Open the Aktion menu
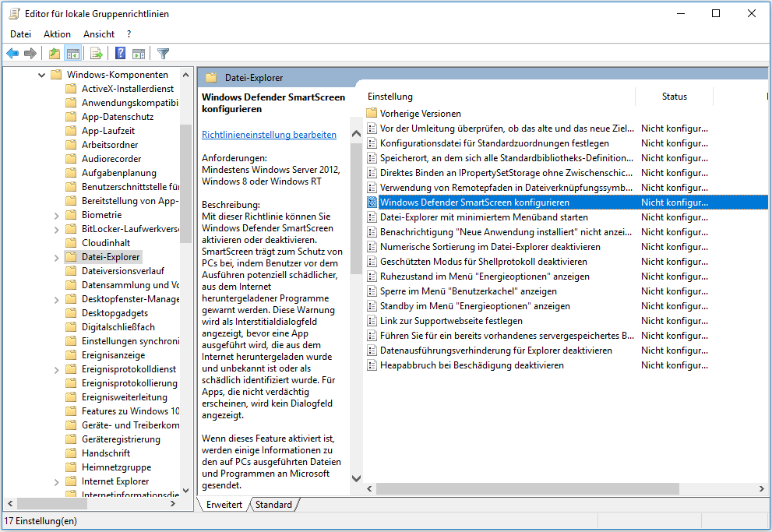 [57, 34]
